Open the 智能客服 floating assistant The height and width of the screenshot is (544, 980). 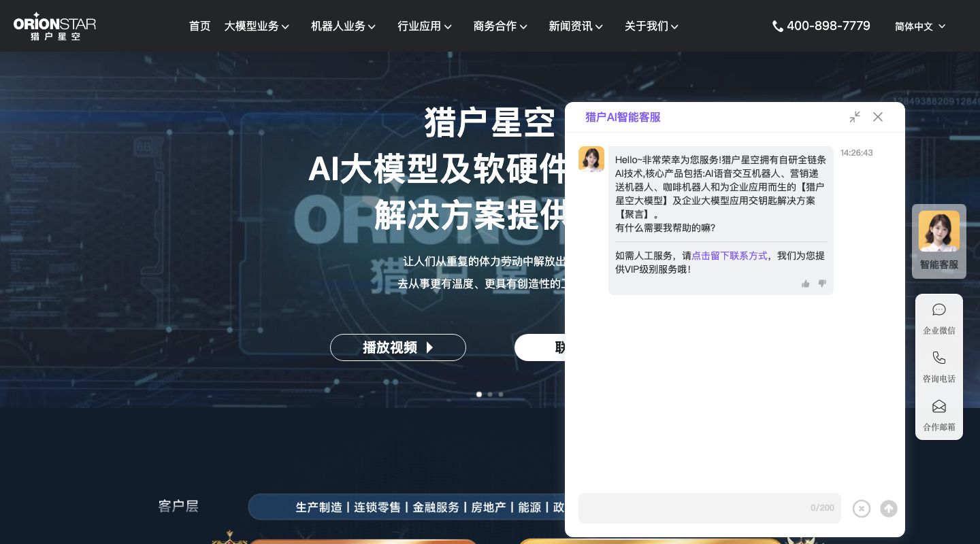[939, 241]
